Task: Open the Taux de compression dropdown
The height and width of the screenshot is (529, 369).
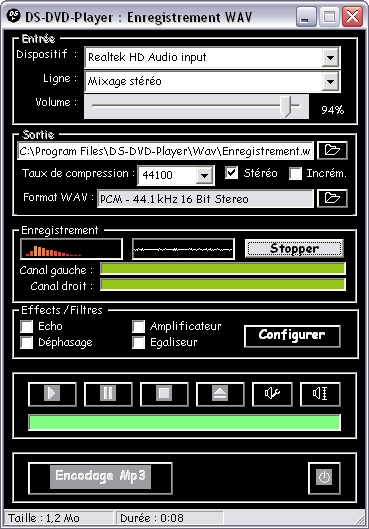Action: click(204, 175)
